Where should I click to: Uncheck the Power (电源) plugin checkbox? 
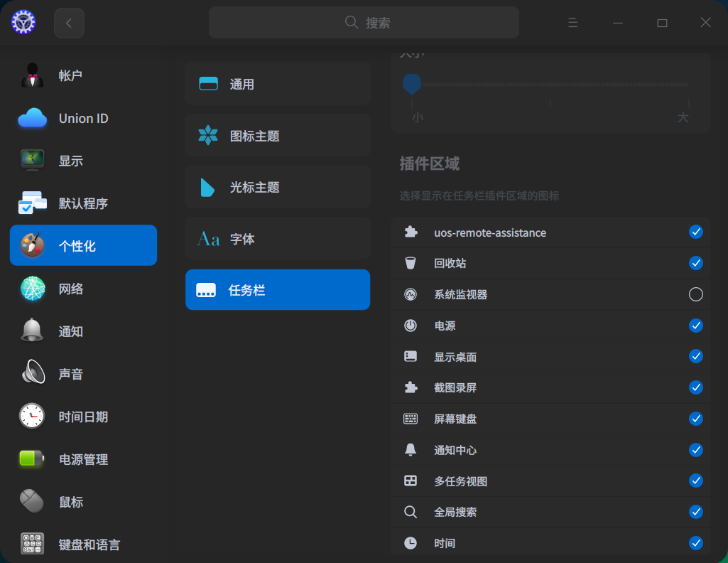(695, 325)
